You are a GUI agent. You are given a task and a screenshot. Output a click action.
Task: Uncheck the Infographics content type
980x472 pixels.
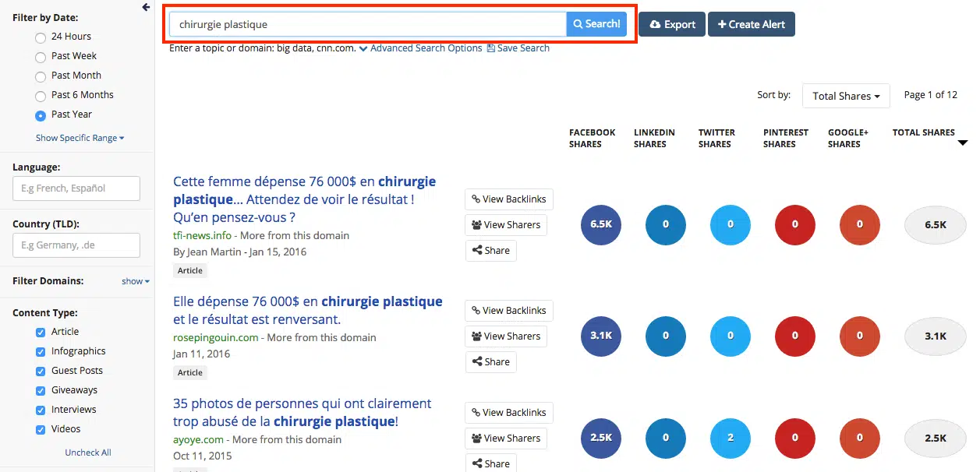(41, 352)
